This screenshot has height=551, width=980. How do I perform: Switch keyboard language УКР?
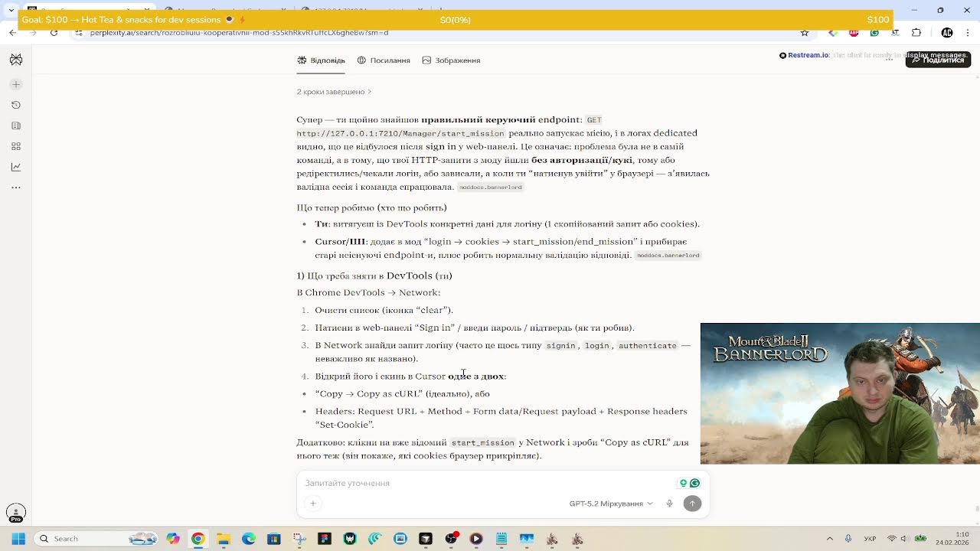pyautogui.click(x=871, y=539)
